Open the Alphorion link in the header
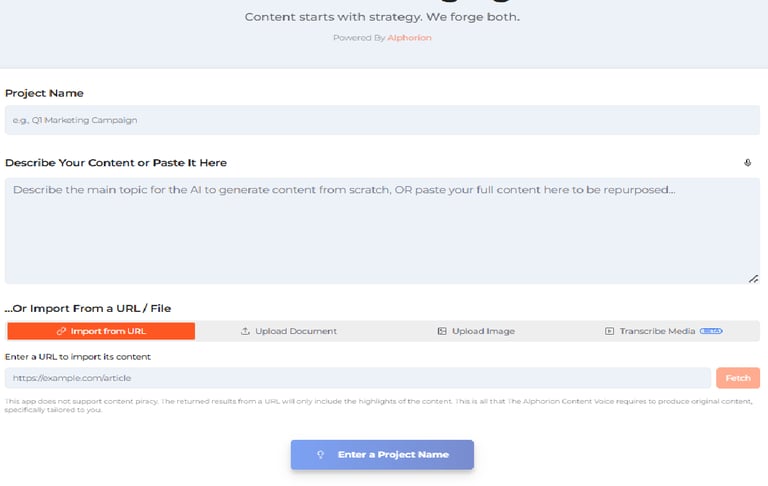768x486 pixels. point(410,38)
